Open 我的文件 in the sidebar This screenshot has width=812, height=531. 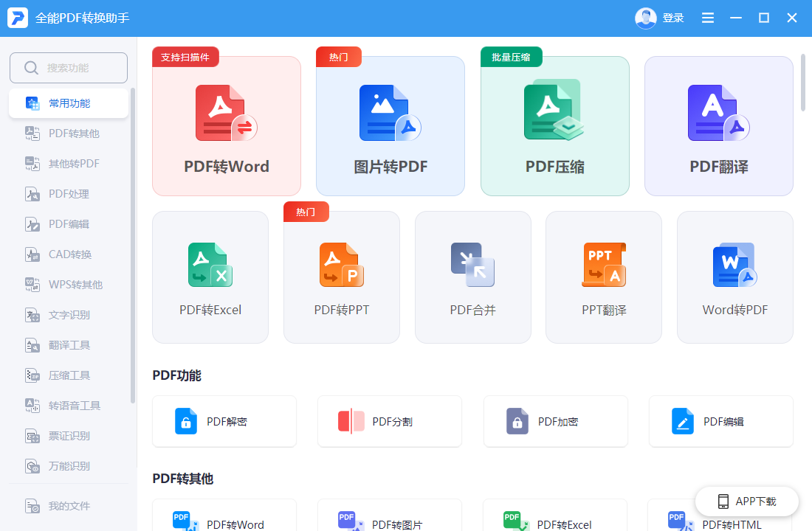tap(69, 506)
